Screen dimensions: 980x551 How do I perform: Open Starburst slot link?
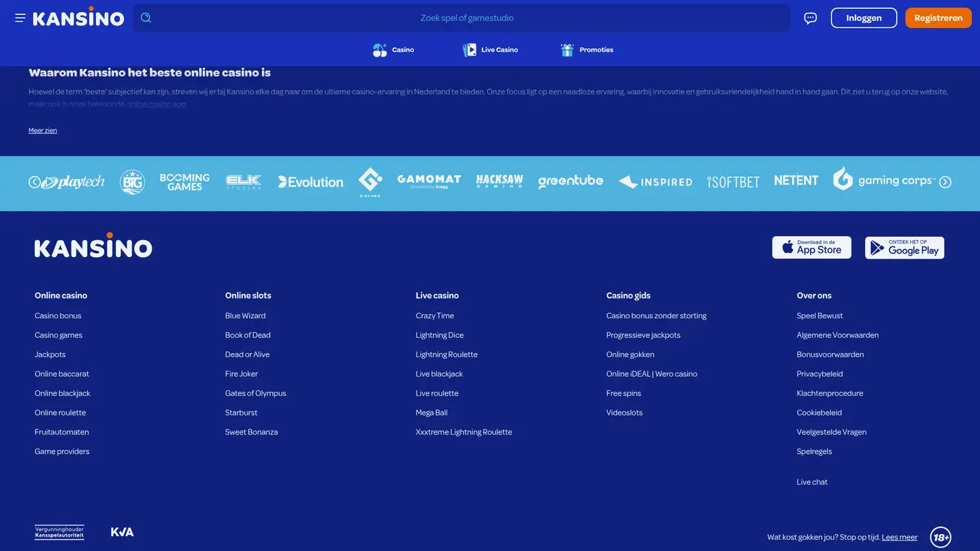click(x=242, y=413)
